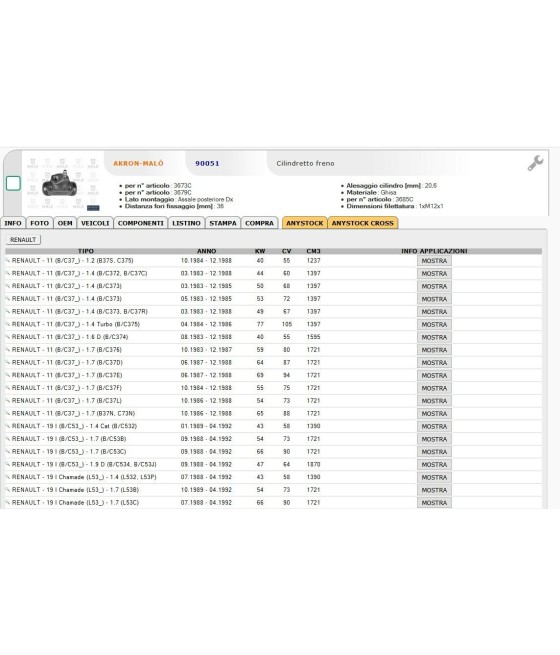Click the magnifier icon beside Renault 11 1.4 Turbo
Image resolution: width=560 pixels, height=655 pixels.
tap(8, 324)
